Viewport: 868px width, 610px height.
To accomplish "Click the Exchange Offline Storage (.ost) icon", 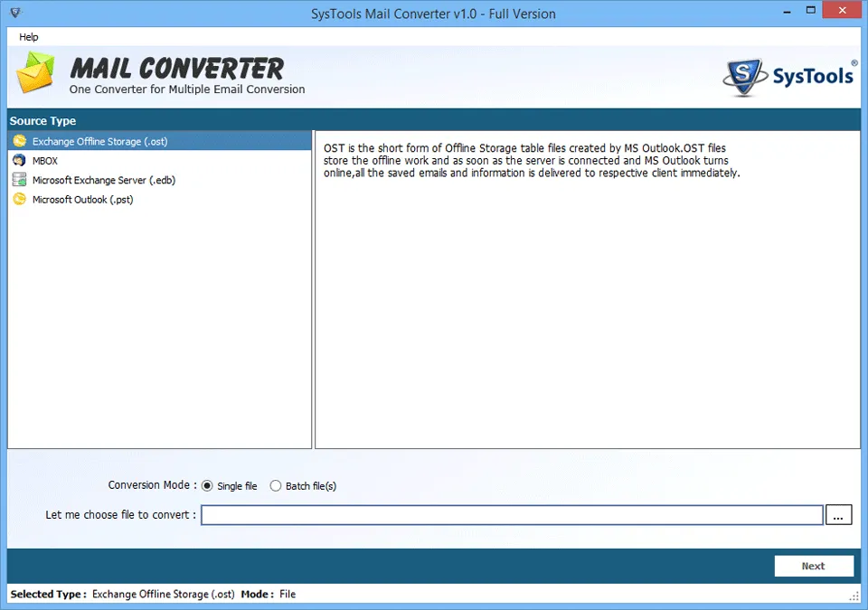I will pos(19,141).
